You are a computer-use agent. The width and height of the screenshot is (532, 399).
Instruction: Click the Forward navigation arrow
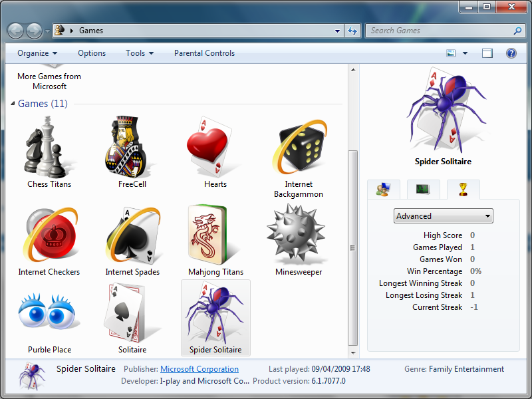click(35, 31)
